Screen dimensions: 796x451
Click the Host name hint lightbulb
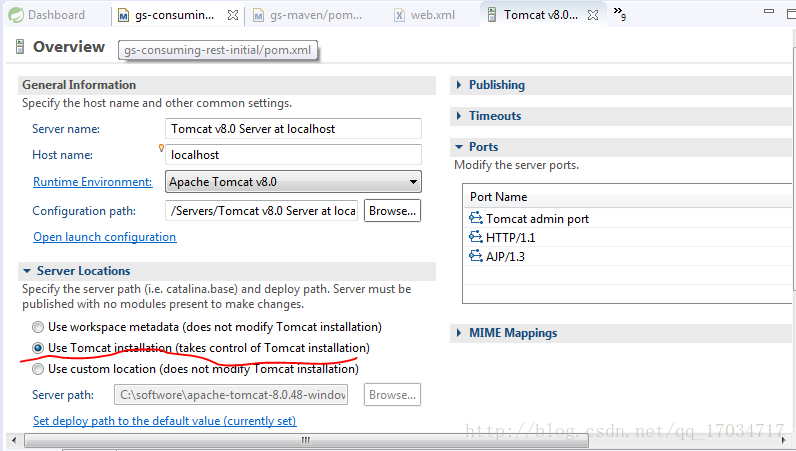[x=161, y=148]
